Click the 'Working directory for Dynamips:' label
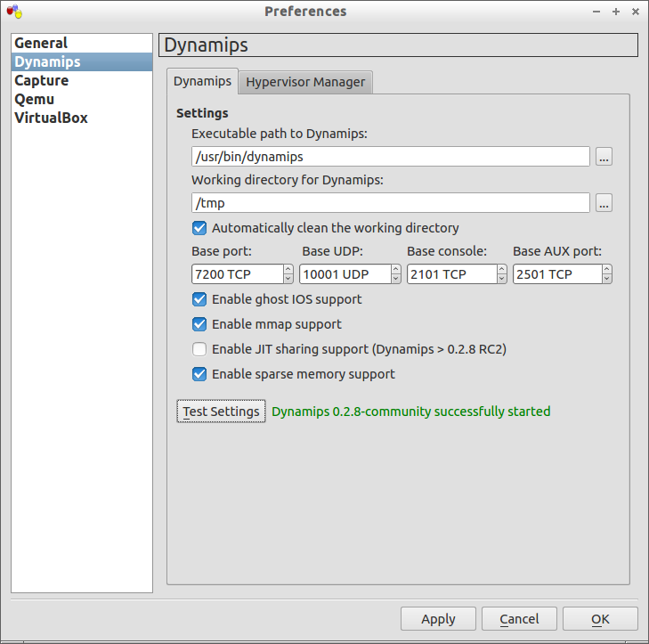 (x=288, y=180)
